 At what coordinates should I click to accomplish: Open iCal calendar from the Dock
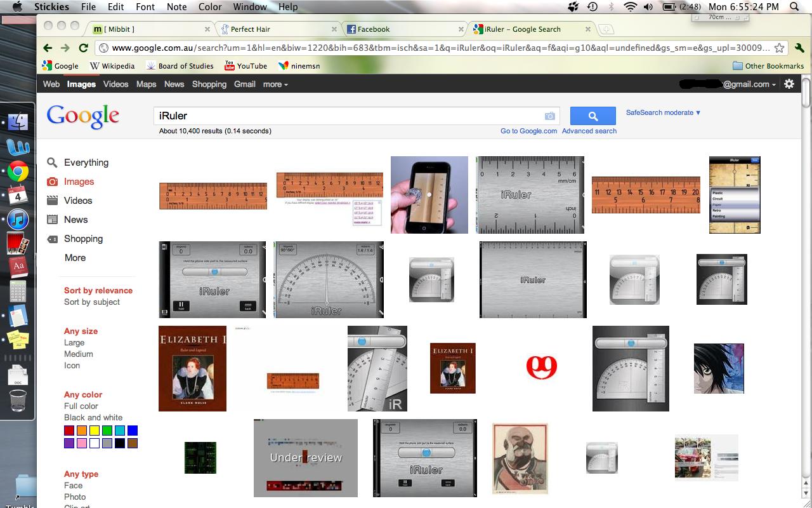(18, 196)
